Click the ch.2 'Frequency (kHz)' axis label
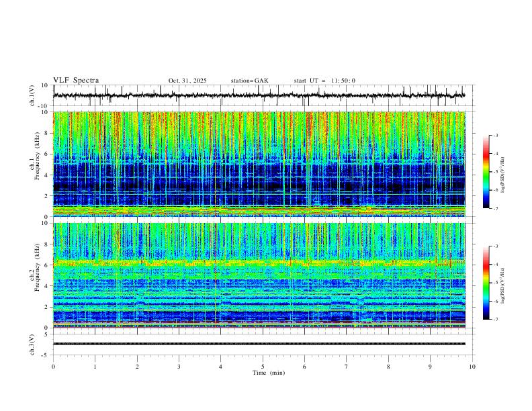This screenshot has height=411, width=532. coord(37,267)
